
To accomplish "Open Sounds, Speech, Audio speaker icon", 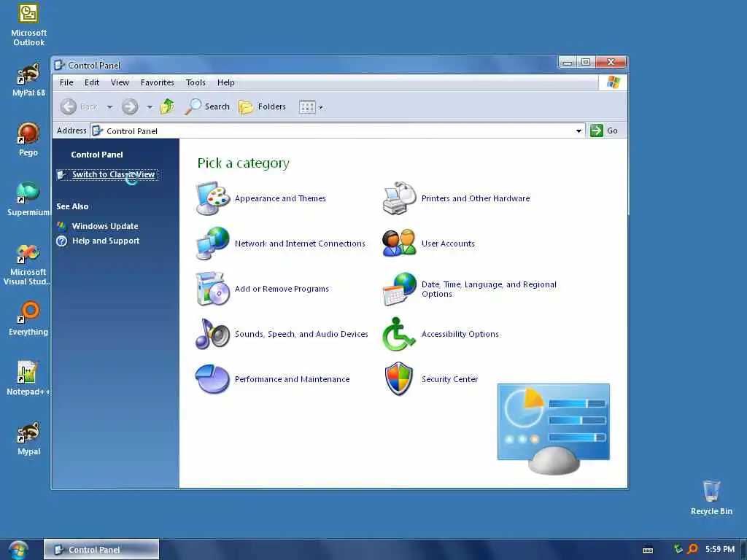I will tap(212, 334).
